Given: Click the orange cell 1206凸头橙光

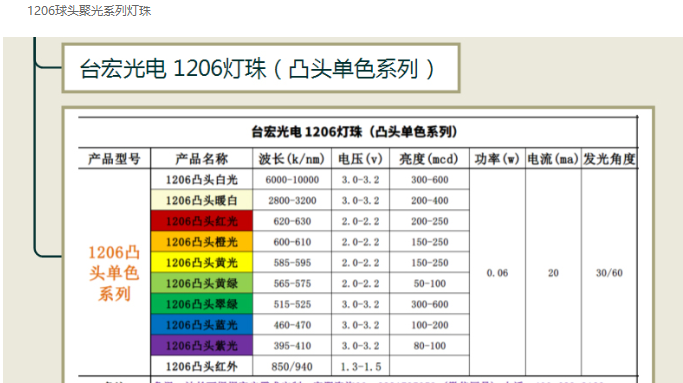Looking at the screenshot, I should pyautogui.click(x=202, y=242).
